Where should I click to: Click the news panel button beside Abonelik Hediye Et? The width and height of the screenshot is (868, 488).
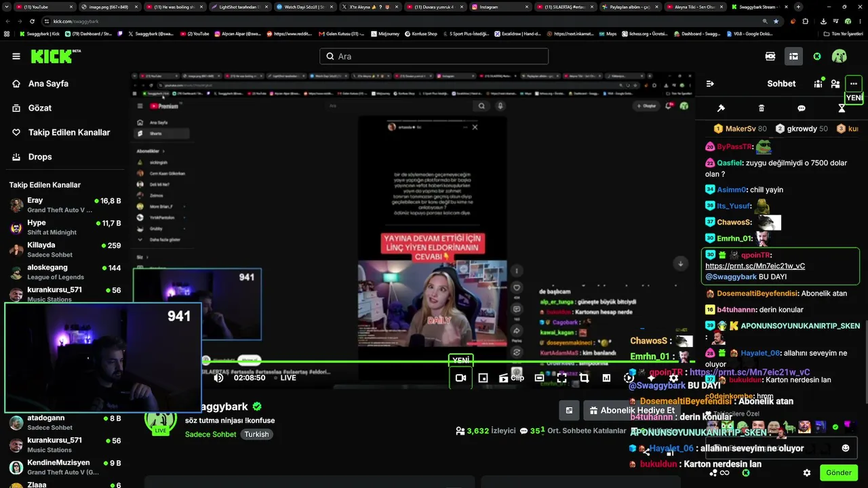[x=569, y=410]
